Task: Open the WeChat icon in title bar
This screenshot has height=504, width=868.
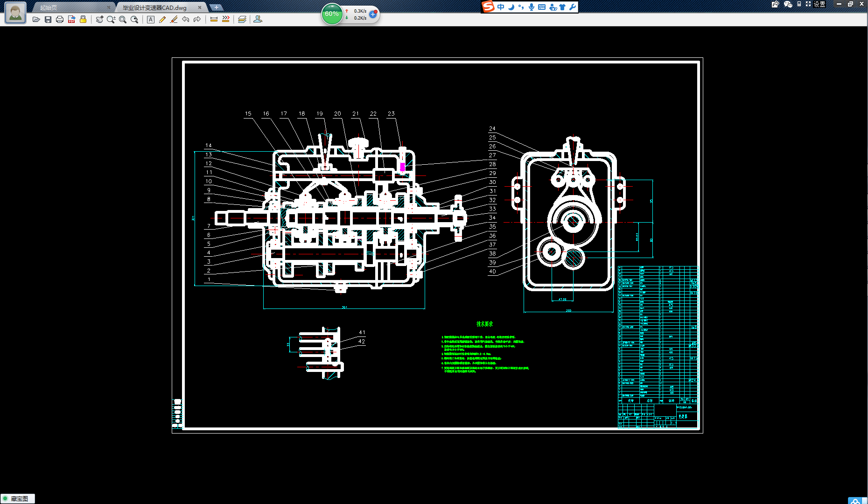Action: click(x=788, y=4)
